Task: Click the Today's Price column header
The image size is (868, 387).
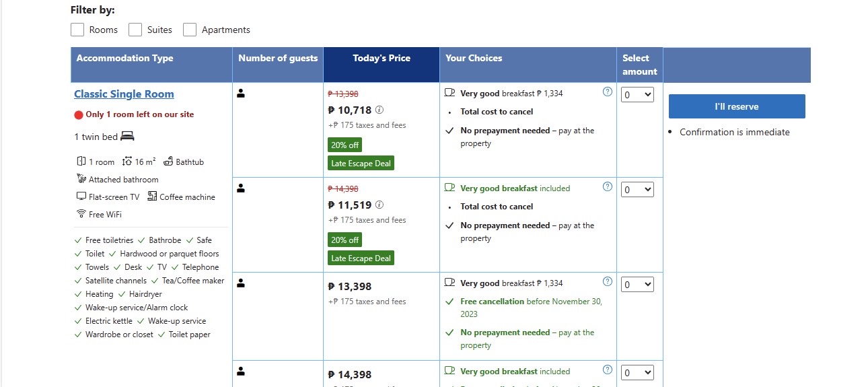Action: pyautogui.click(x=382, y=59)
